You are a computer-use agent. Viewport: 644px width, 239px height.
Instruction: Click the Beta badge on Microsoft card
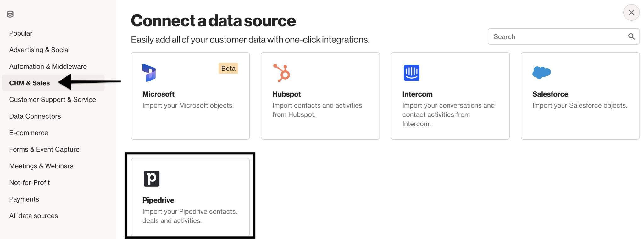tap(228, 68)
